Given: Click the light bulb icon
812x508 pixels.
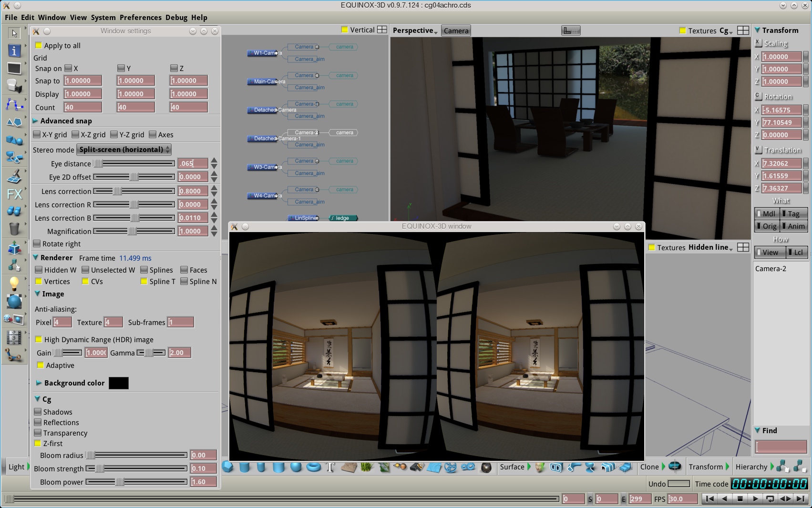Looking at the screenshot, I should tap(14, 283).
